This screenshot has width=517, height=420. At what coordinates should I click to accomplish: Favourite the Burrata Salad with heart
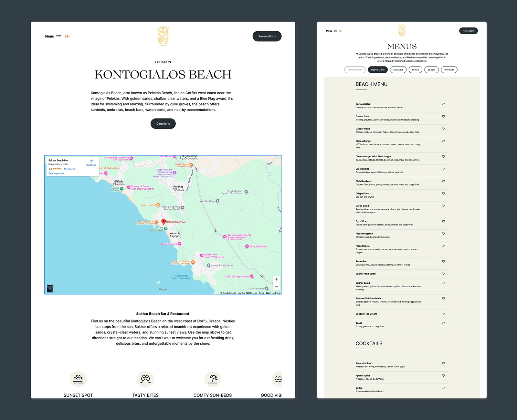click(x=443, y=104)
